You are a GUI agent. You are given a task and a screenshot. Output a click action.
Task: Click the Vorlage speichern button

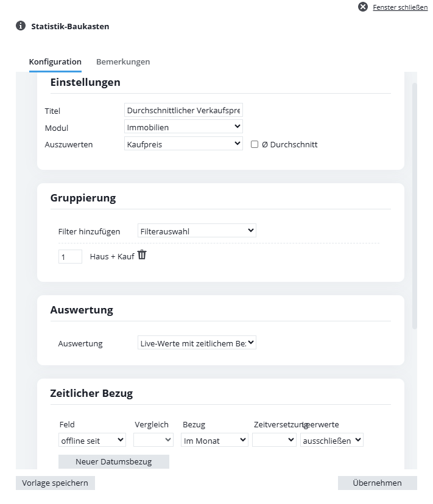(x=55, y=483)
